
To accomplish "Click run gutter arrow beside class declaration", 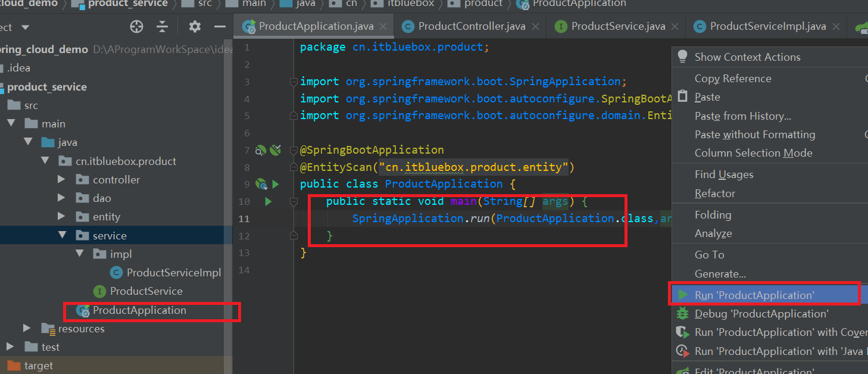I will (276, 184).
